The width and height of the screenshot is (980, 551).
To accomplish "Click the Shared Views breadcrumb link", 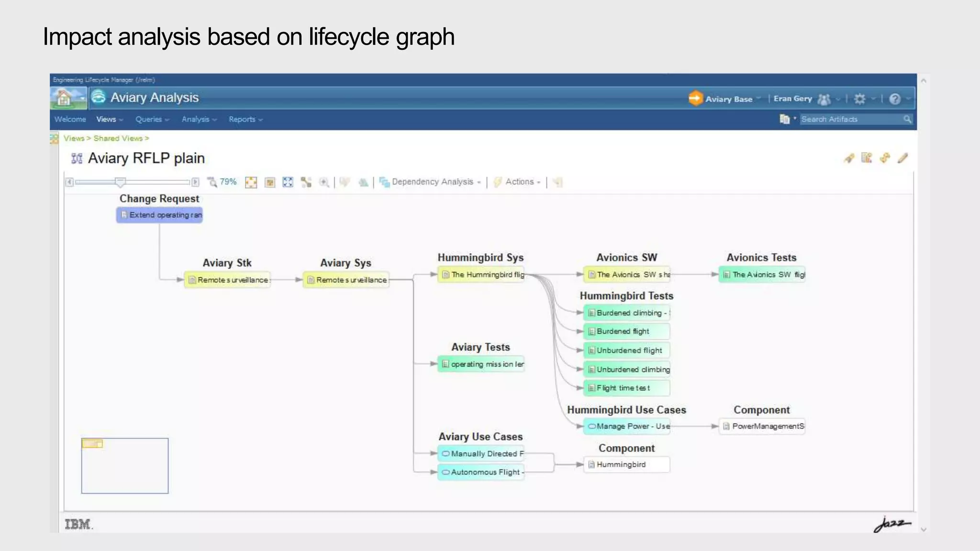I will 118,138.
